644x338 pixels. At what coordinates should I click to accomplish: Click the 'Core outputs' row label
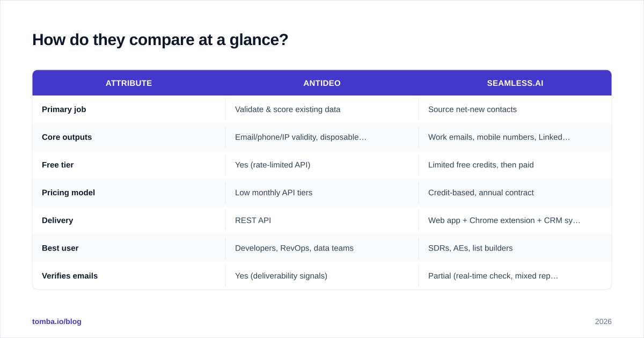(67, 137)
